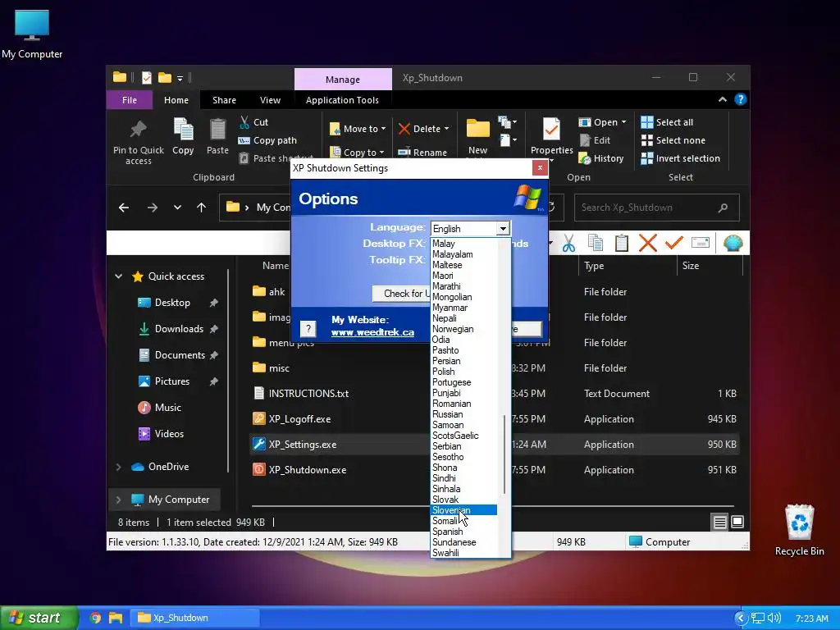Open the www.weedtrek.ca website link

click(372, 332)
